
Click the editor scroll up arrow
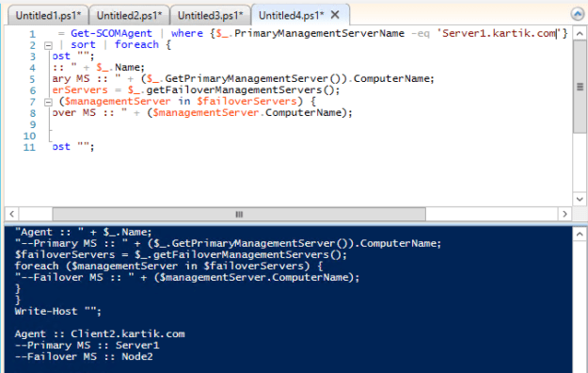coord(580,34)
